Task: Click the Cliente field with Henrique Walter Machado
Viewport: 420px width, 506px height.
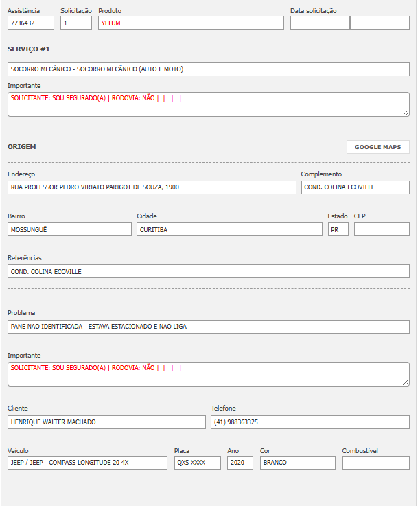Action: click(106, 422)
